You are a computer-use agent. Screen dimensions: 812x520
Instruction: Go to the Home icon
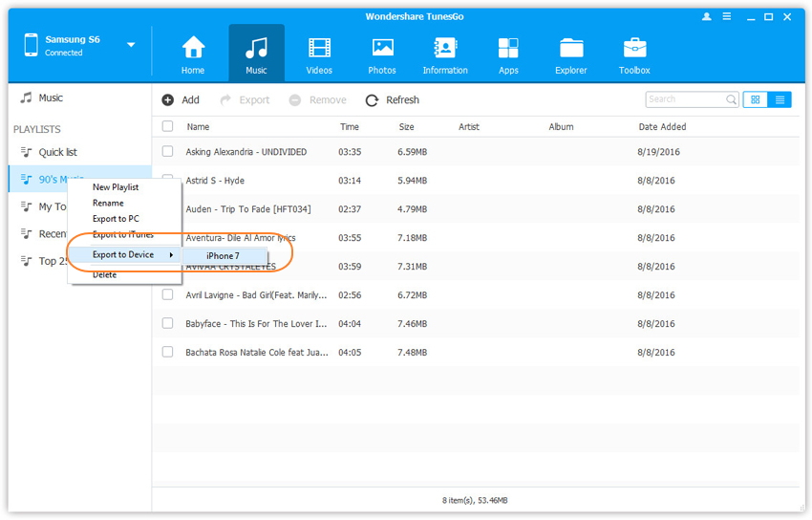(x=193, y=49)
